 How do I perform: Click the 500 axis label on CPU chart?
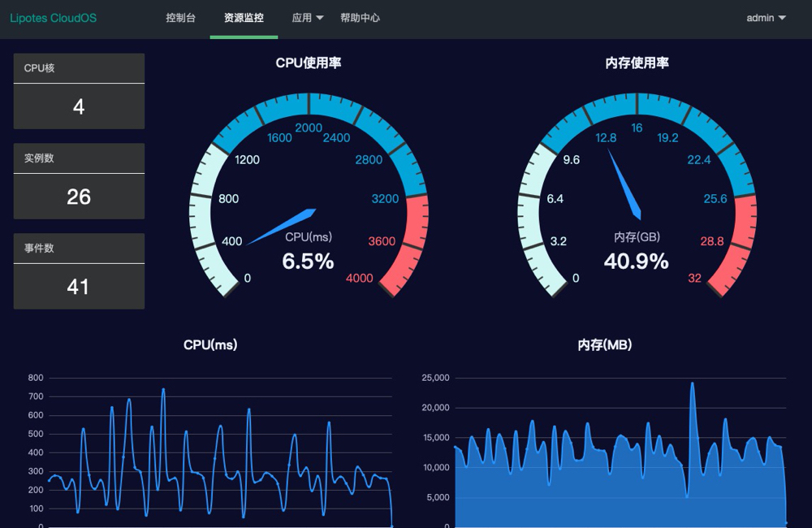click(36, 434)
